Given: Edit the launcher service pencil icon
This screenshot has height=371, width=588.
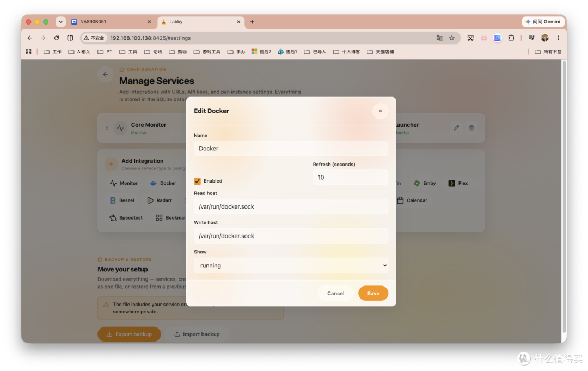Looking at the screenshot, I should coord(456,128).
